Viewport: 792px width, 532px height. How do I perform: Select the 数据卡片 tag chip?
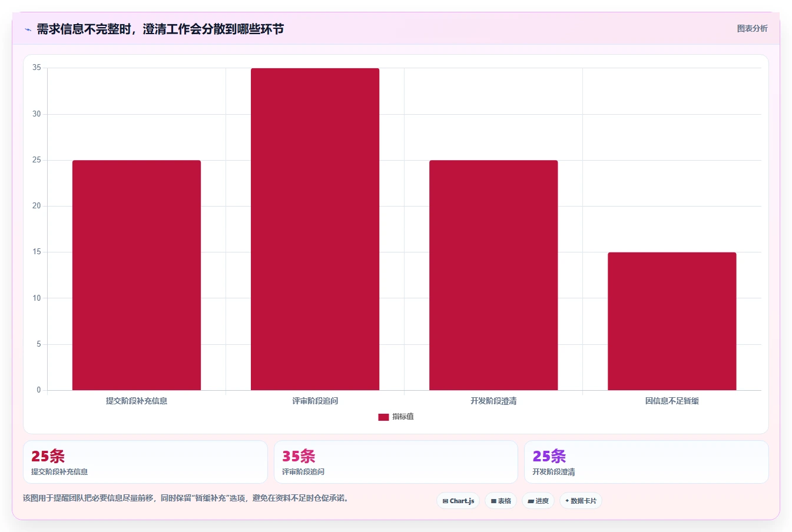pos(581,501)
